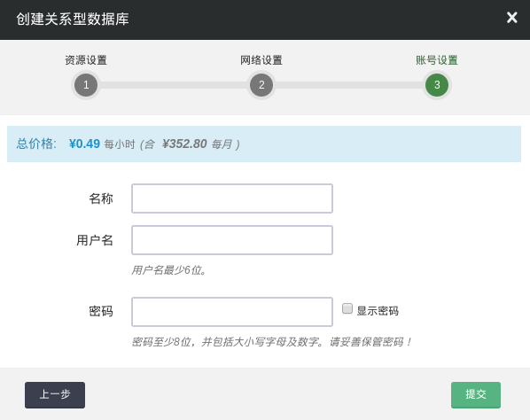
Task: Click into the 用户名 text box
Action: coord(232,240)
